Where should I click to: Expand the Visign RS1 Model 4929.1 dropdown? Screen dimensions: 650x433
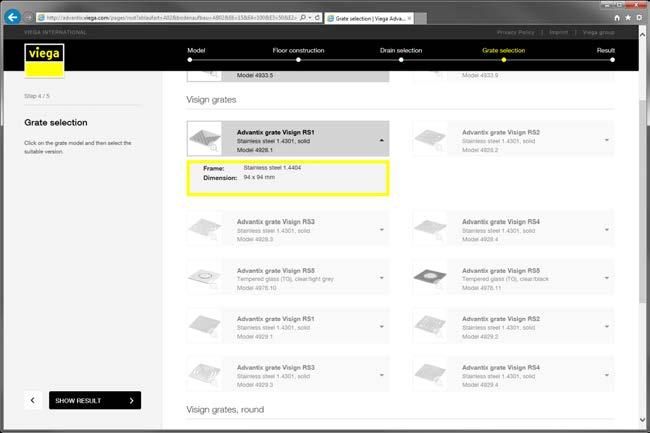(381, 327)
